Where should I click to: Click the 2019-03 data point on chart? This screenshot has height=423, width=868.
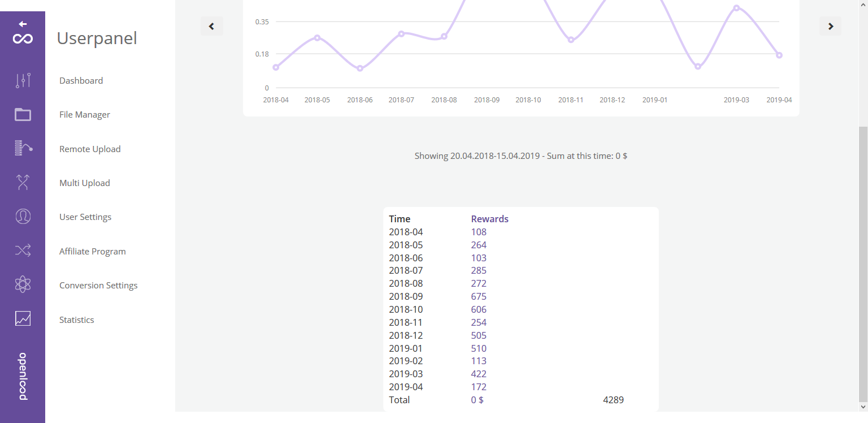736,8
